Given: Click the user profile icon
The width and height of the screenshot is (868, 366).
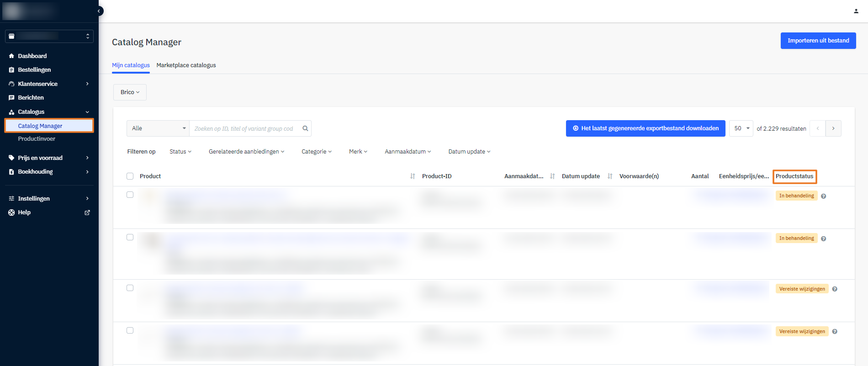Looking at the screenshot, I should tap(856, 11).
